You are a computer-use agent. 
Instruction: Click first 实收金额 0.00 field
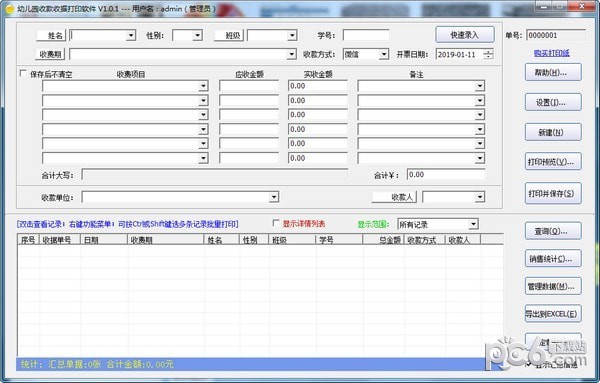(318, 86)
